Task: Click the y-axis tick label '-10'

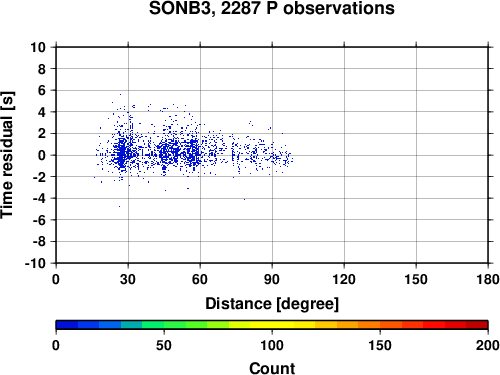Action: (x=35, y=263)
